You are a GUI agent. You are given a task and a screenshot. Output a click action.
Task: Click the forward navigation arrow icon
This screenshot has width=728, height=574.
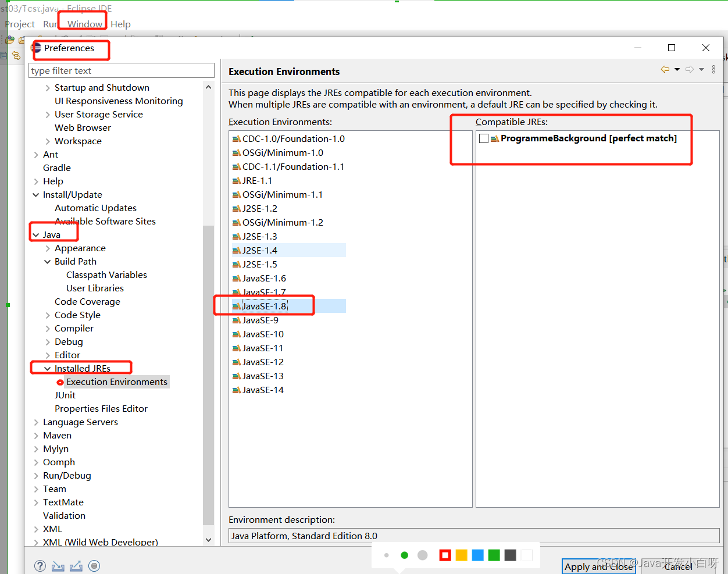coord(690,70)
